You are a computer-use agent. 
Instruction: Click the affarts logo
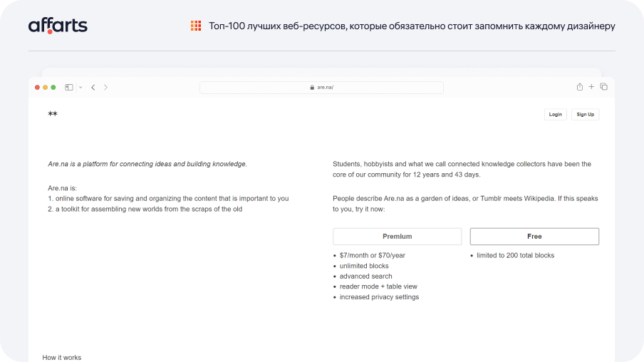coord(58,26)
